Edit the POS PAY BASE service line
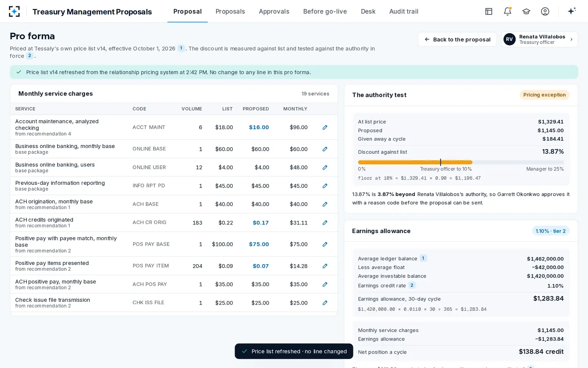This screenshot has height=368, width=588. pyautogui.click(x=325, y=245)
